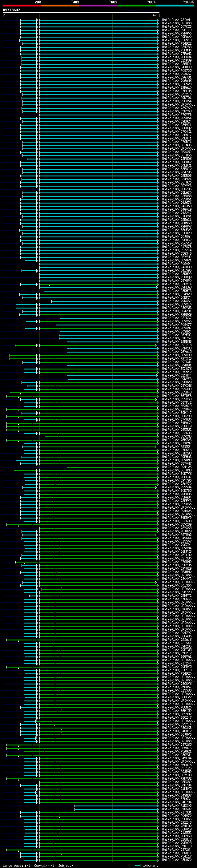The width and height of the screenshot is (197, 868).
Task: Open hit UniRef100_Q07CZ3
Action: pos(177,26)
